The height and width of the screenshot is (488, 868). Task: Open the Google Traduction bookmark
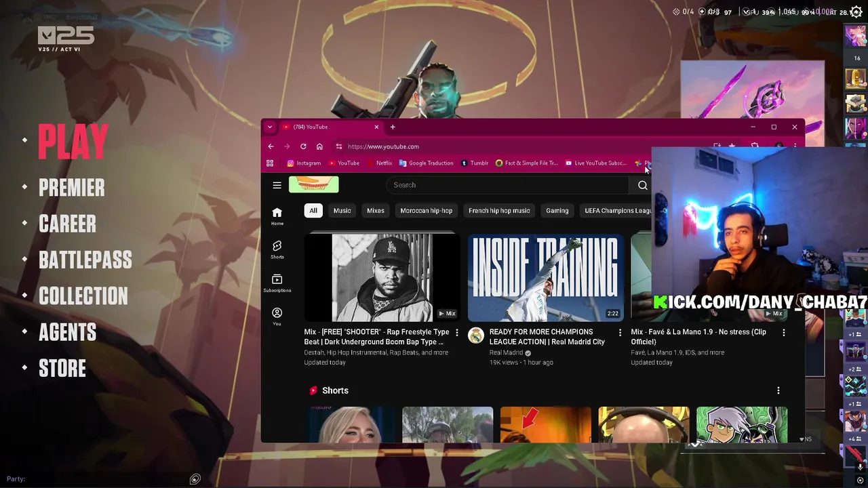426,163
